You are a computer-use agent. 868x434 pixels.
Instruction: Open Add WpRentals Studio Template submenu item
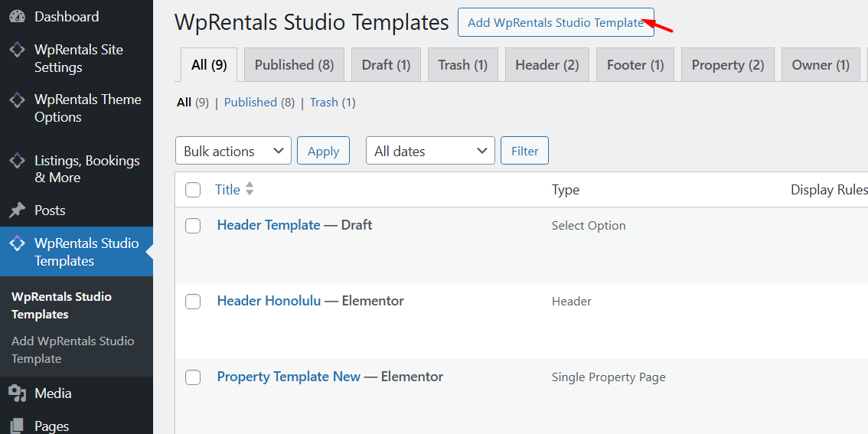point(73,350)
